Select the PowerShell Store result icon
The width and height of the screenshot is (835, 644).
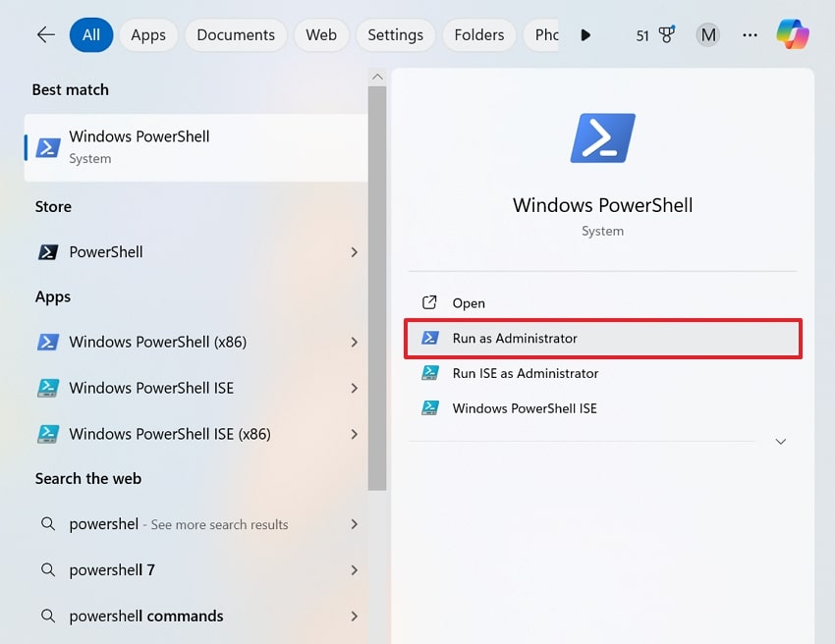[x=47, y=251]
